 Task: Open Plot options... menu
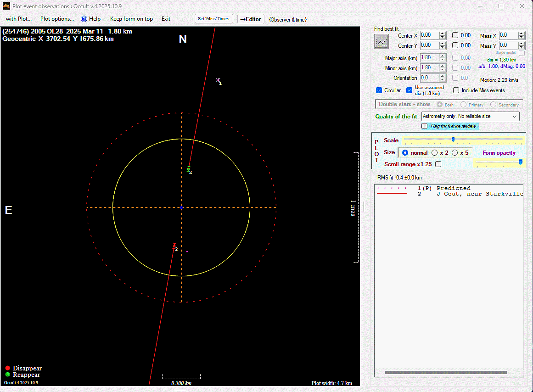[x=57, y=19]
